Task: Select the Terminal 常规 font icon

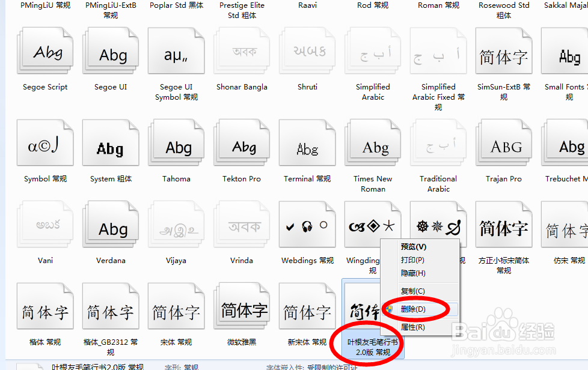Action: coord(307,142)
